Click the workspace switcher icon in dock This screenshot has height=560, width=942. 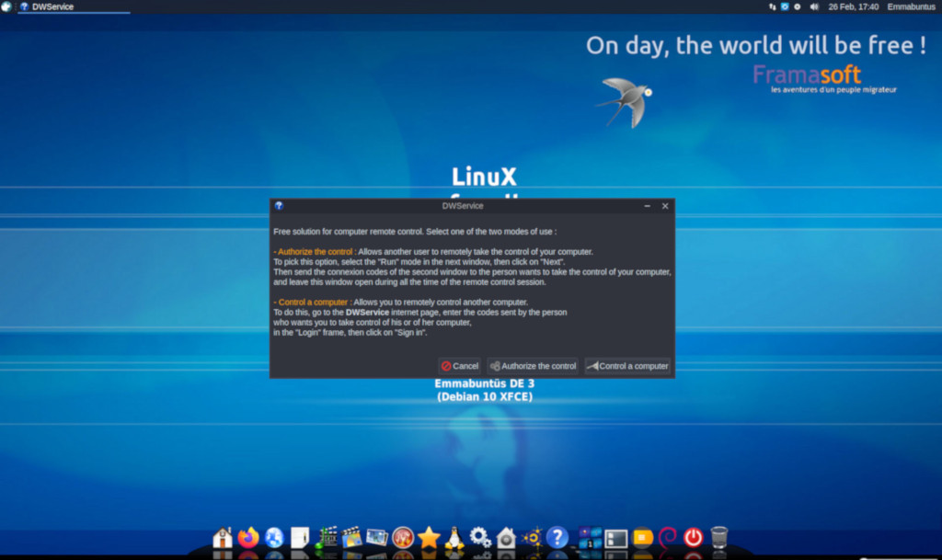tap(590, 537)
